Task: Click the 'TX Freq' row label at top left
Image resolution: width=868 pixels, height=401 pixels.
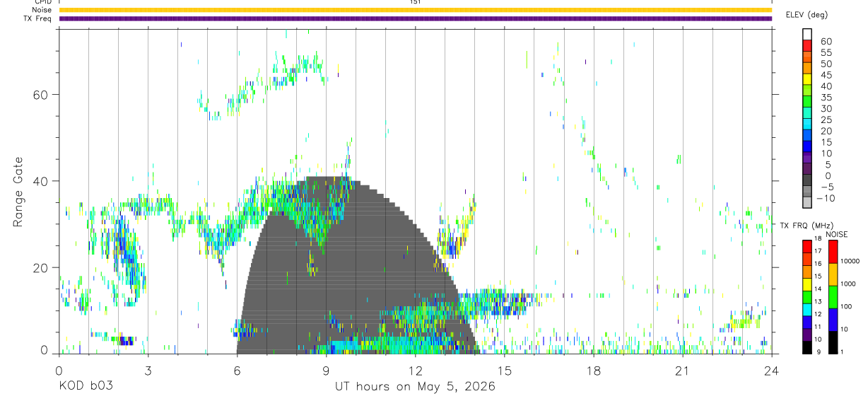Action: (39, 18)
